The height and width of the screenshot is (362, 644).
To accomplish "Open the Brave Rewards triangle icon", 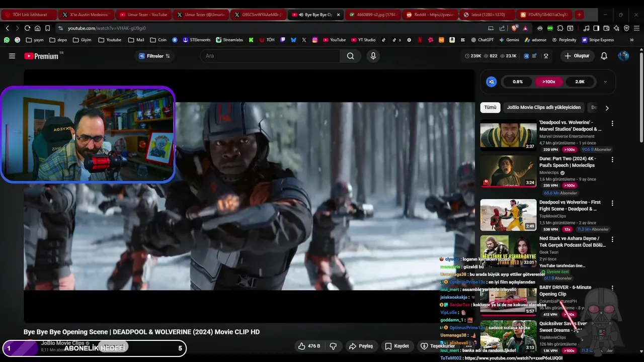I will click(x=525, y=28).
